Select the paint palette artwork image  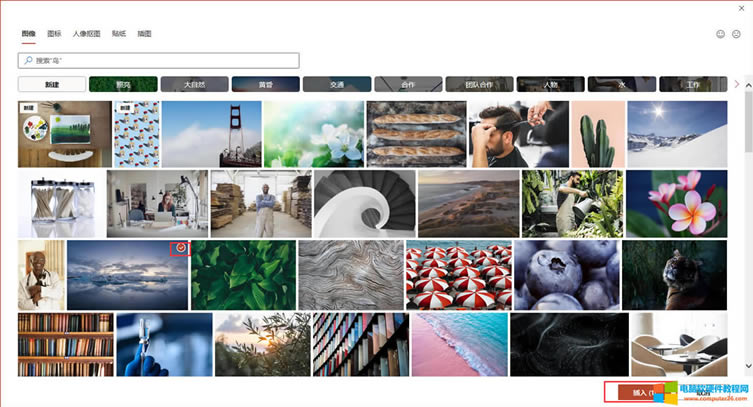click(65, 134)
